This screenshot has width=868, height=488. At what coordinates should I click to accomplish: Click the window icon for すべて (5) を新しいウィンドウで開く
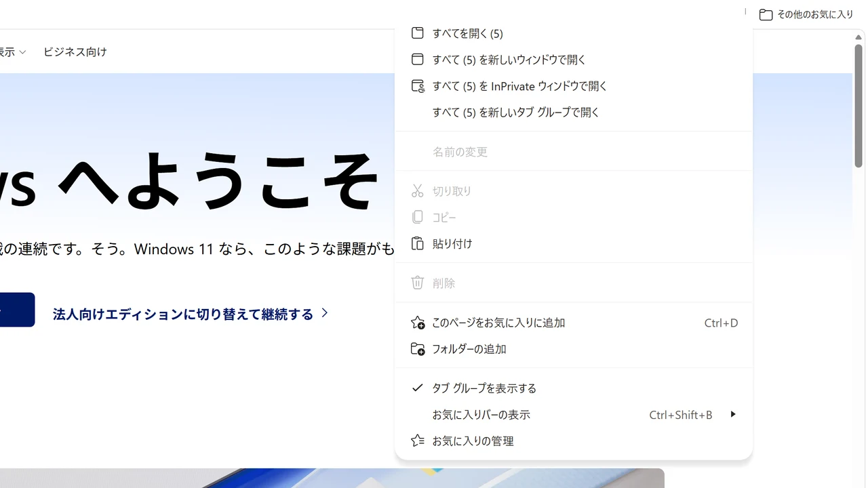418,60
